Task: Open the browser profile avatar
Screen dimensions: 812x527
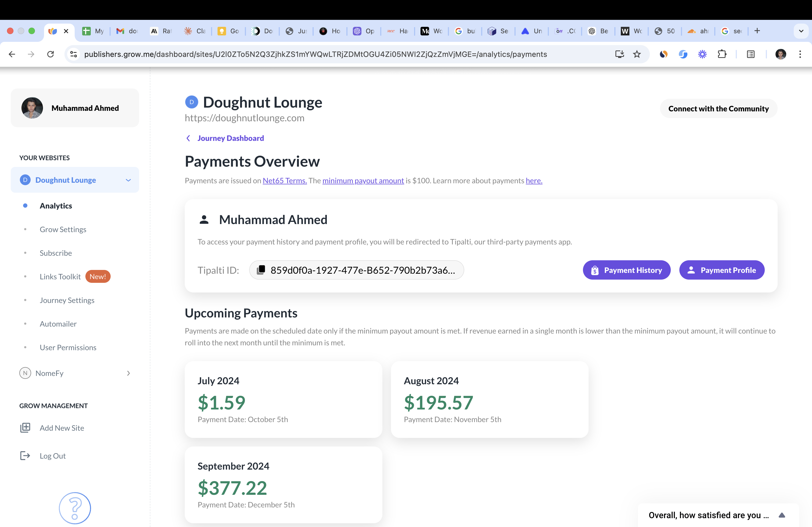Action: click(x=780, y=54)
